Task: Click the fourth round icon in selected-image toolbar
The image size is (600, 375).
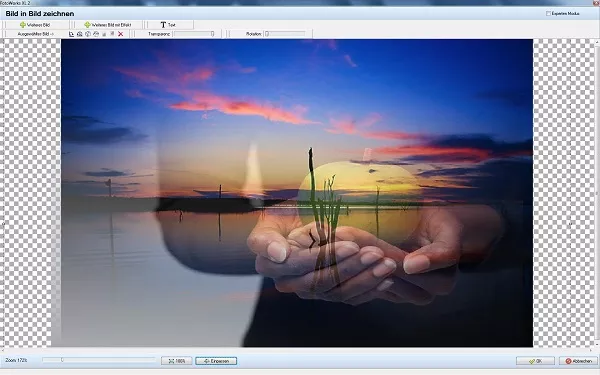Action: coord(96,34)
